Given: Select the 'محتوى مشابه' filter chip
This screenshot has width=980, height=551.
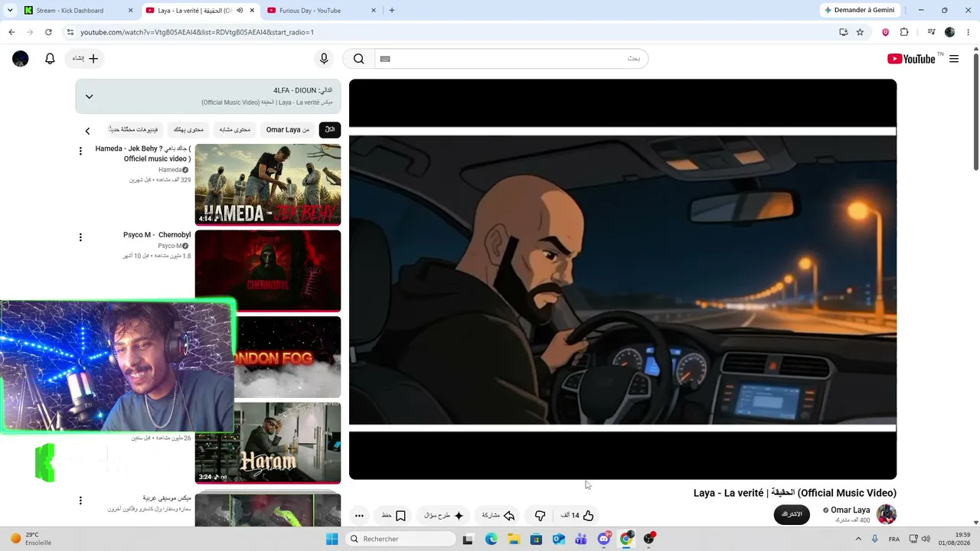Looking at the screenshot, I should click(x=235, y=130).
